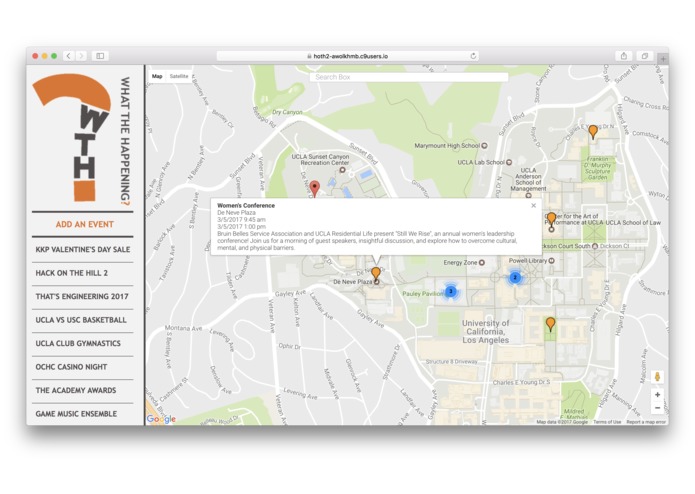This screenshot has width=695, height=494.
Task: Click the Terms of Use link
Action: 607,422
